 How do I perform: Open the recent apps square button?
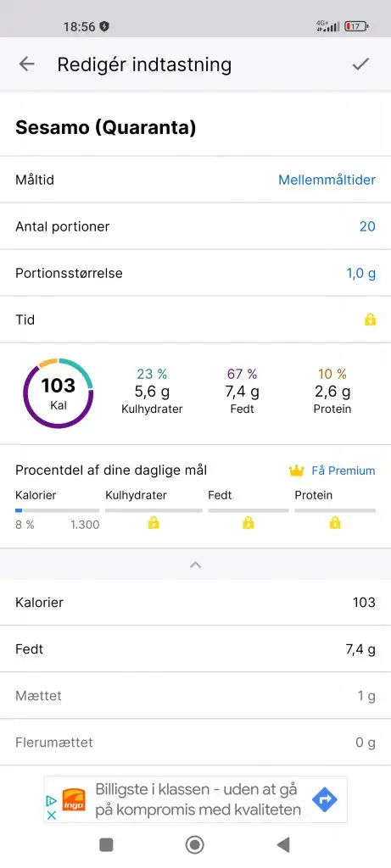click(x=106, y=845)
